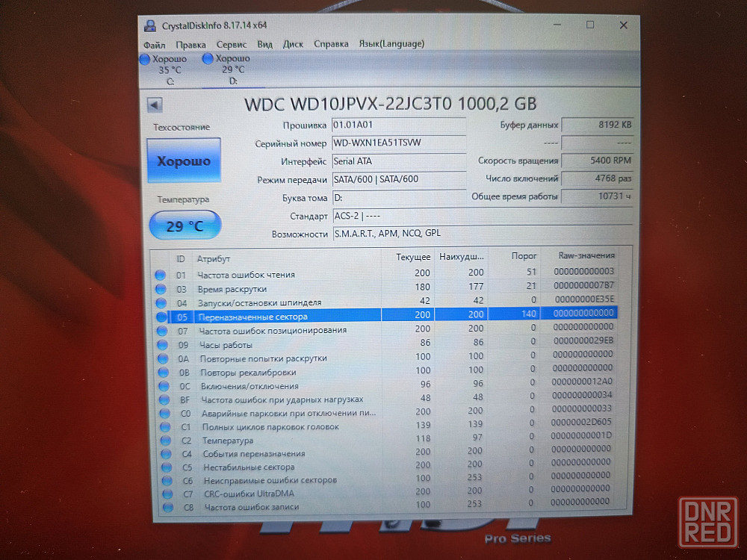Click status icon for Запуски/остановки шпинделя
Image resolution: width=747 pixels, height=560 pixels.
coord(161,303)
